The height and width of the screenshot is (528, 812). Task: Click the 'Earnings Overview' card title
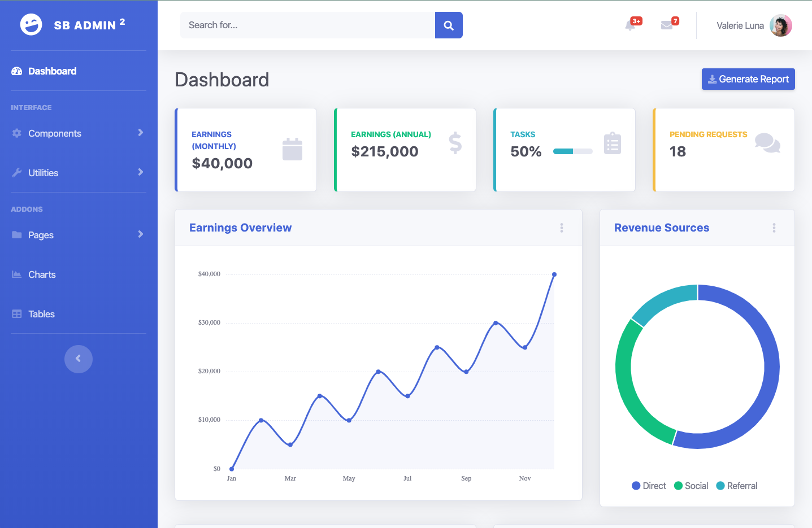241,228
